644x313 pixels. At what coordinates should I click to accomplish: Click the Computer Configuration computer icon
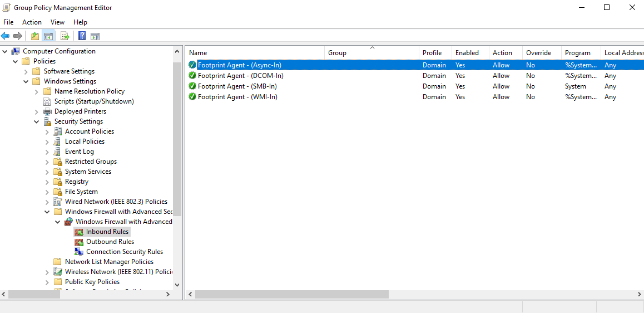tap(16, 51)
